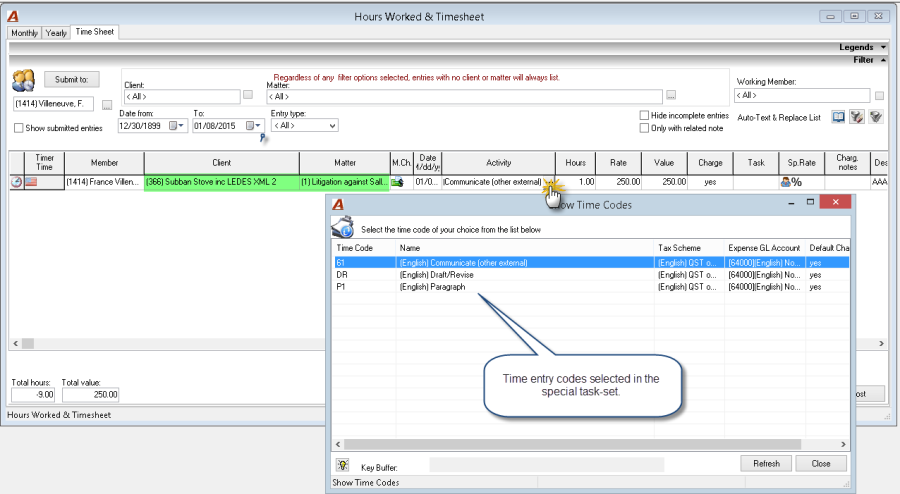900x494 pixels.
Task: Click the Working Member filter field
Action: click(x=802, y=95)
